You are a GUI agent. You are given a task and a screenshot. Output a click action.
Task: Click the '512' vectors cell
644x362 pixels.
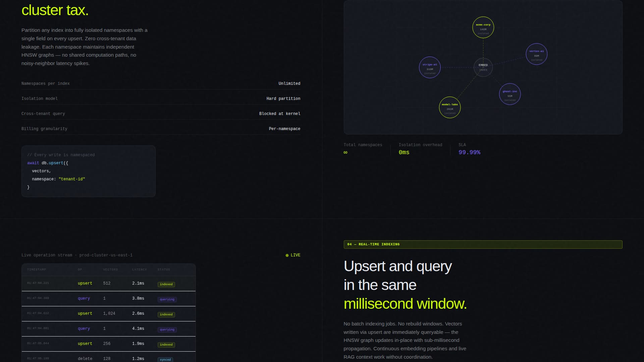click(107, 283)
